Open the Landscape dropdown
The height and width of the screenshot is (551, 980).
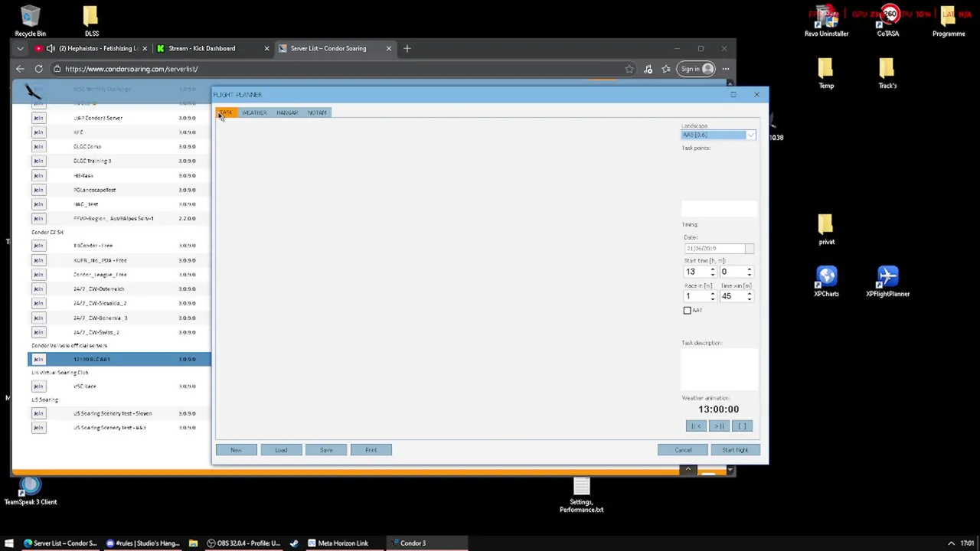pyautogui.click(x=751, y=135)
